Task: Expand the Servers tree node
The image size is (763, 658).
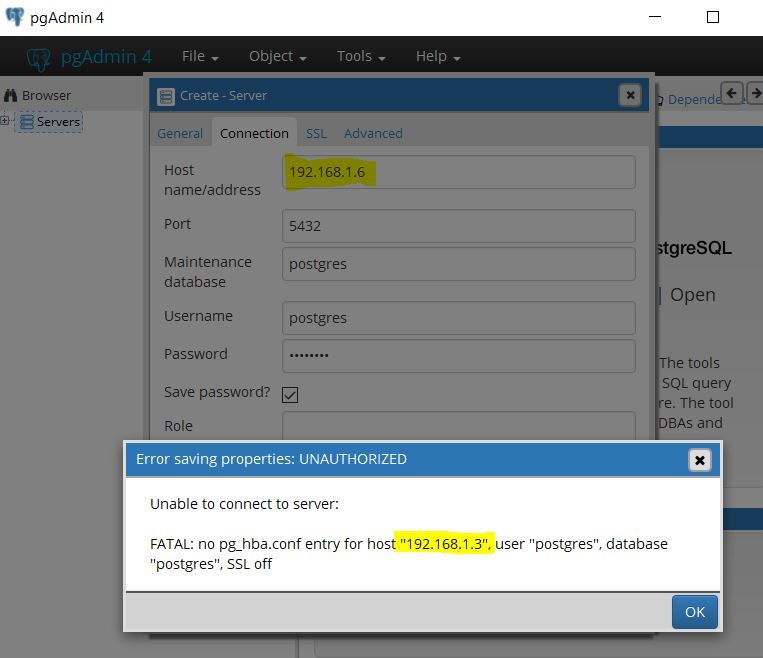Action: [5, 120]
